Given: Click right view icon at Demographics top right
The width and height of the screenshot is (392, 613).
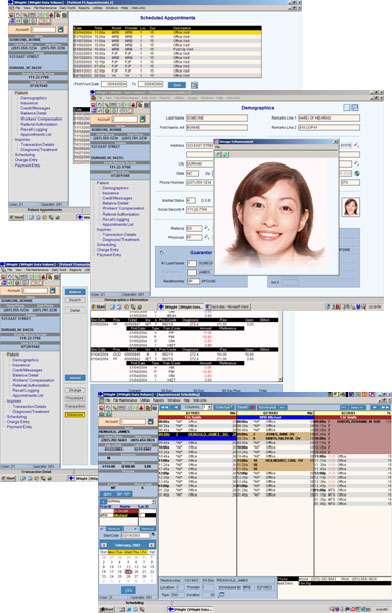Looking at the screenshot, I should click(x=354, y=108).
